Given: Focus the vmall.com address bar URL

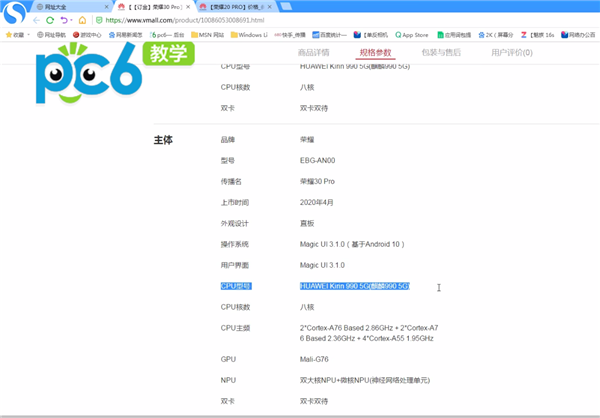Looking at the screenshot, I should click(185, 20).
